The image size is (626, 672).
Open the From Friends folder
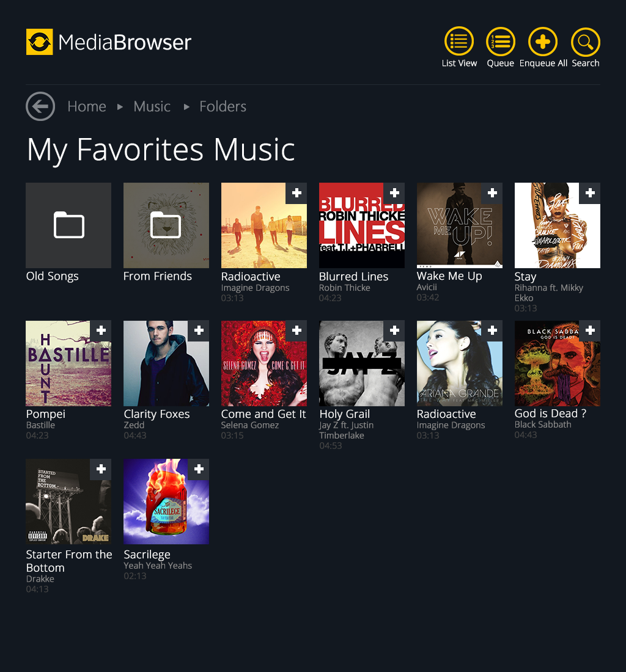pyautogui.click(x=166, y=225)
